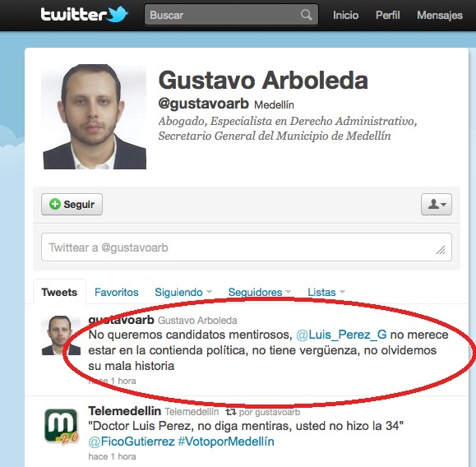Image resolution: width=476 pixels, height=467 pixels.
Task: Click the Twitter bird logo
Action: (x=118, y=14)
